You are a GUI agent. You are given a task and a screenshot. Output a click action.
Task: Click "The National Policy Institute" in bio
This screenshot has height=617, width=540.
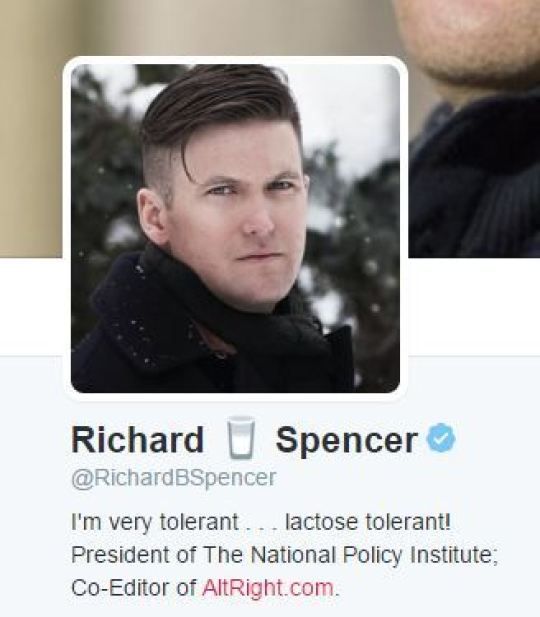(x=348, y=555)
